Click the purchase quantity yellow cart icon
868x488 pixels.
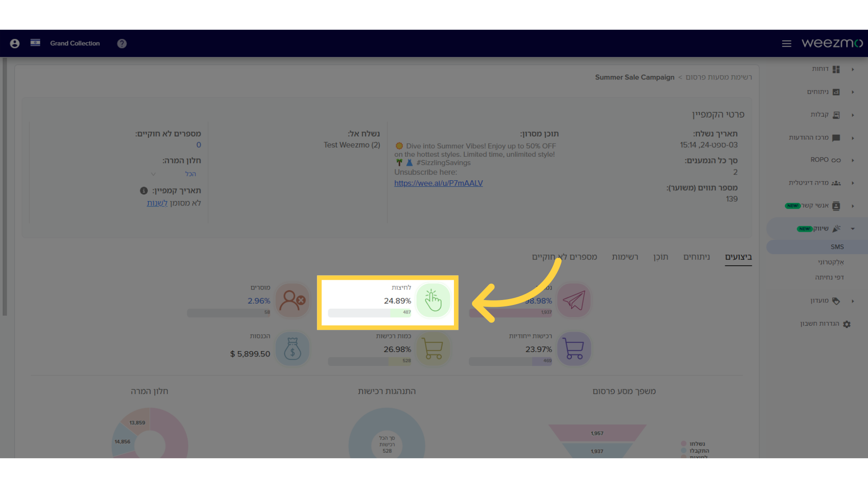point(433,349)
